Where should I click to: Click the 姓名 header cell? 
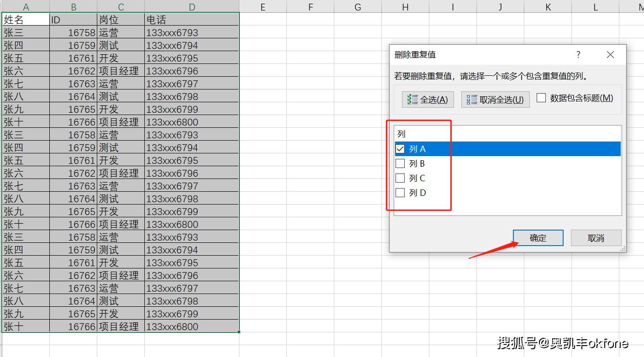coord(26,20)
